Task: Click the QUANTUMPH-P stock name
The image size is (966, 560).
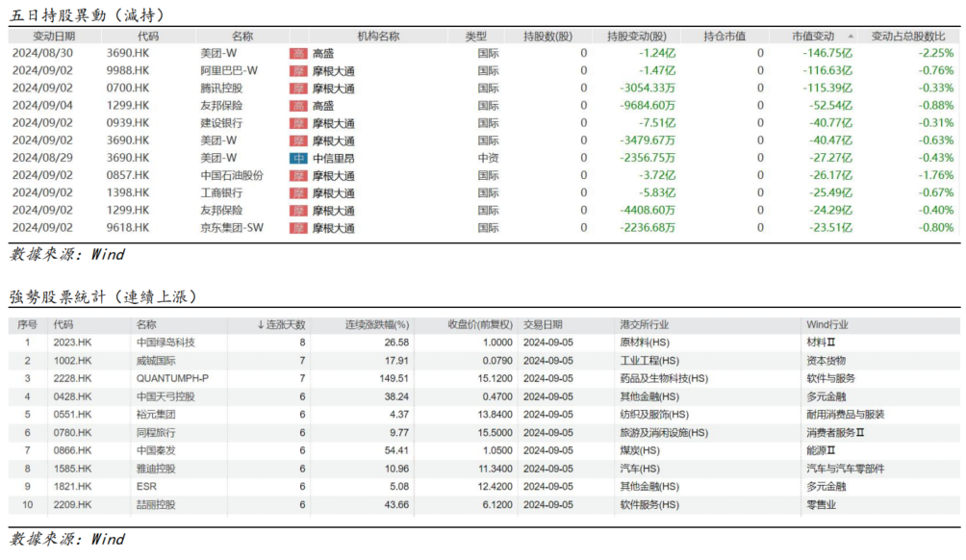Action: pos(172,379)
